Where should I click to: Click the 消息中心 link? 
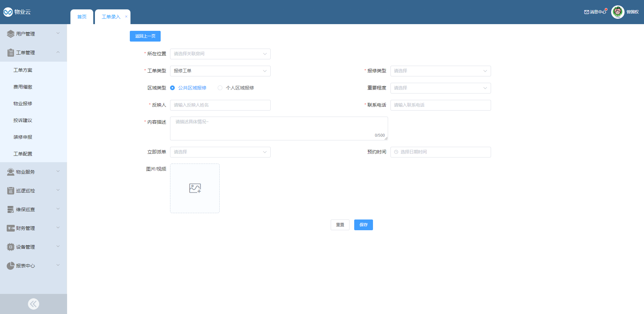point(598,12)
